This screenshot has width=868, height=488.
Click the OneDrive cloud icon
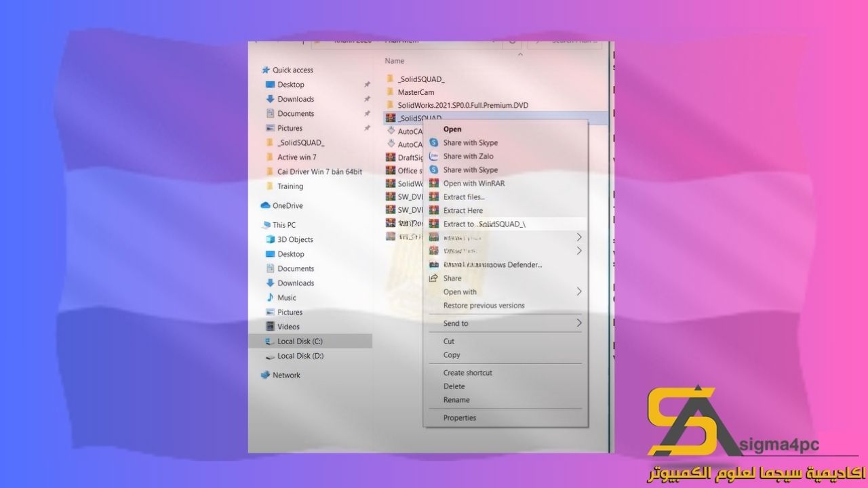pos(265,205)
